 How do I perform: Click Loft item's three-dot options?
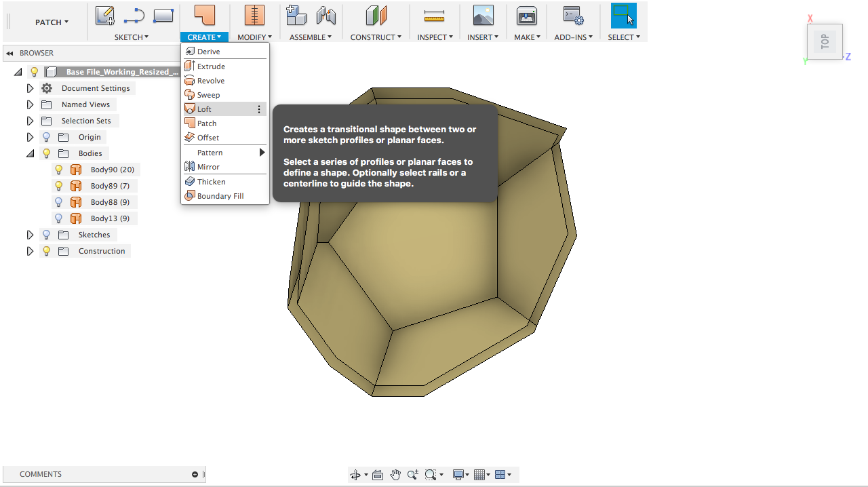point(258,109)
